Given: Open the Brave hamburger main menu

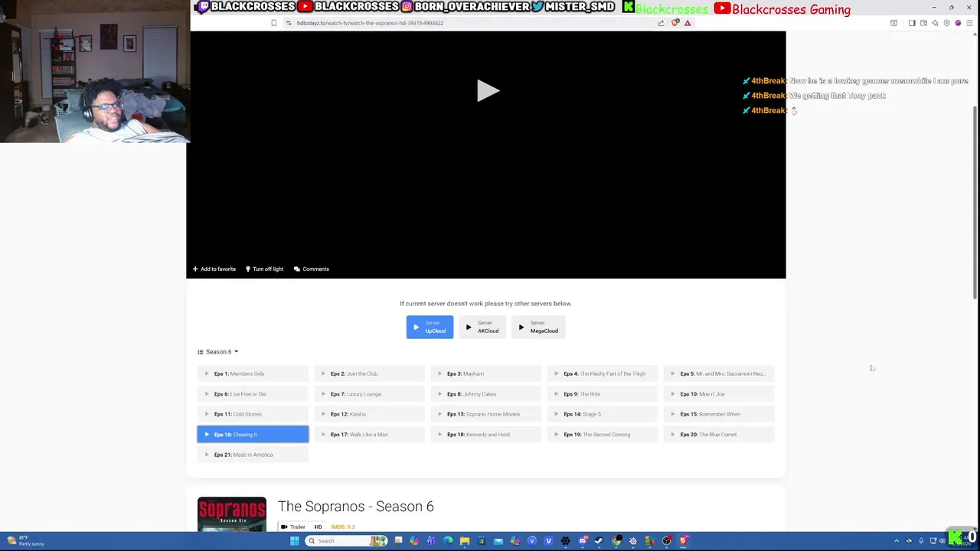Looking at the screenshot, I should tap(969, 23).
